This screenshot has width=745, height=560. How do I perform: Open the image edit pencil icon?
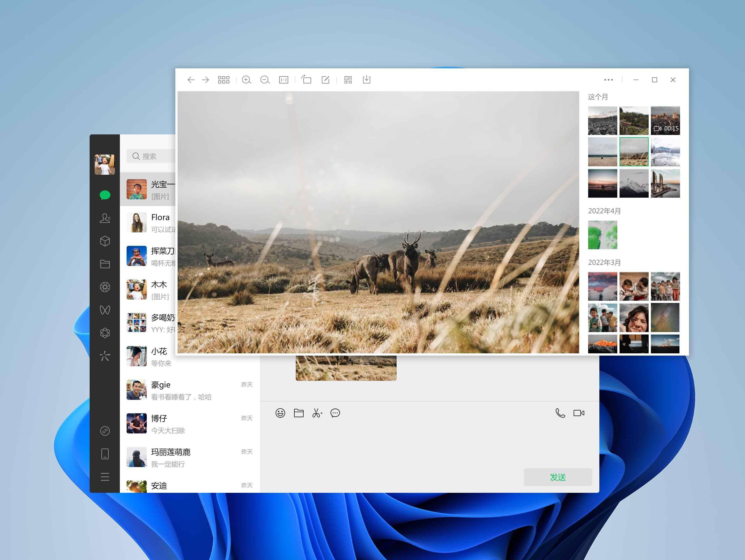coord(325,80)
